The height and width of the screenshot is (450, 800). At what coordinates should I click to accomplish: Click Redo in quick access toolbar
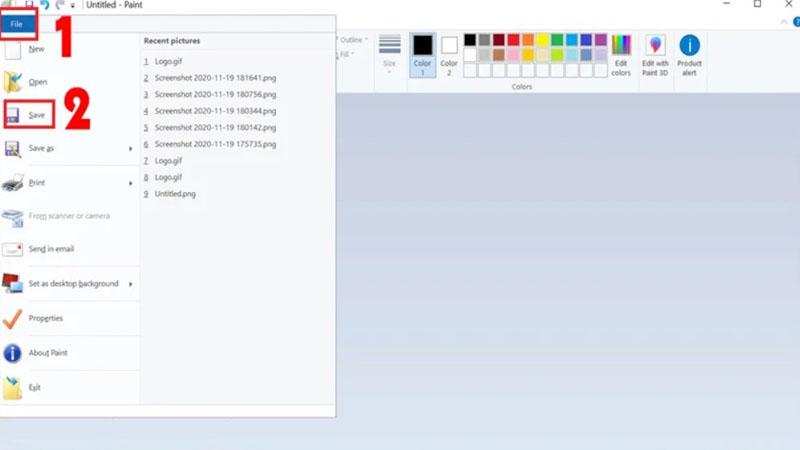pos(60,5)
